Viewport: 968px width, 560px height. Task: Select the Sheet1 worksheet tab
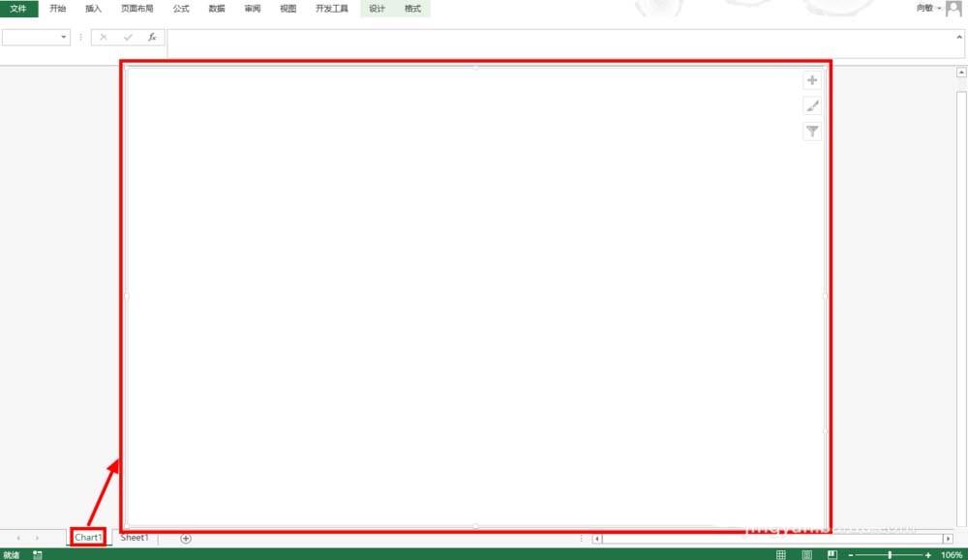pyautogui.click(x=134, y=537)
